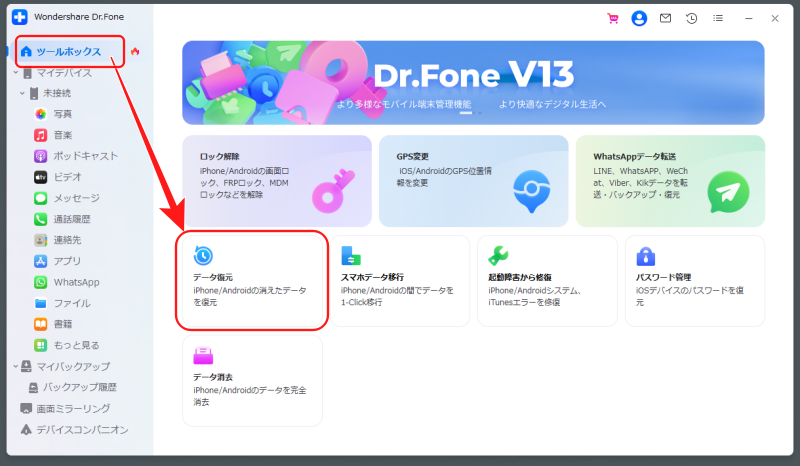Click the pink key unlock icon
This screenshot has width=800, height=466.
(x=333, y=191)
